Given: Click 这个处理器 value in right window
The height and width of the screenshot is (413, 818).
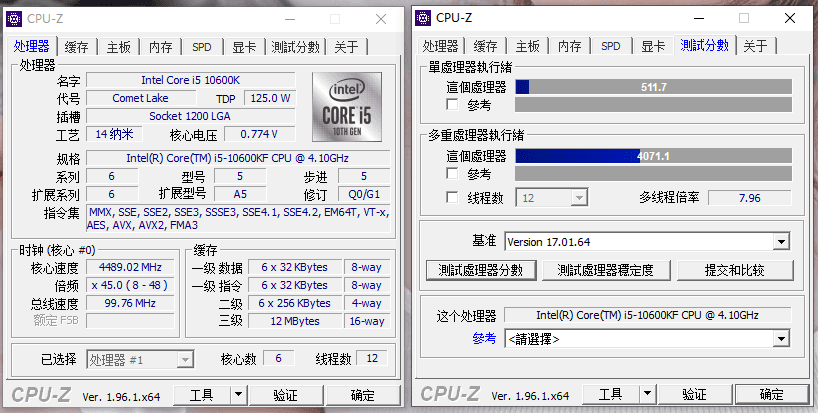Looking at the screenshot, I should 647,315.
